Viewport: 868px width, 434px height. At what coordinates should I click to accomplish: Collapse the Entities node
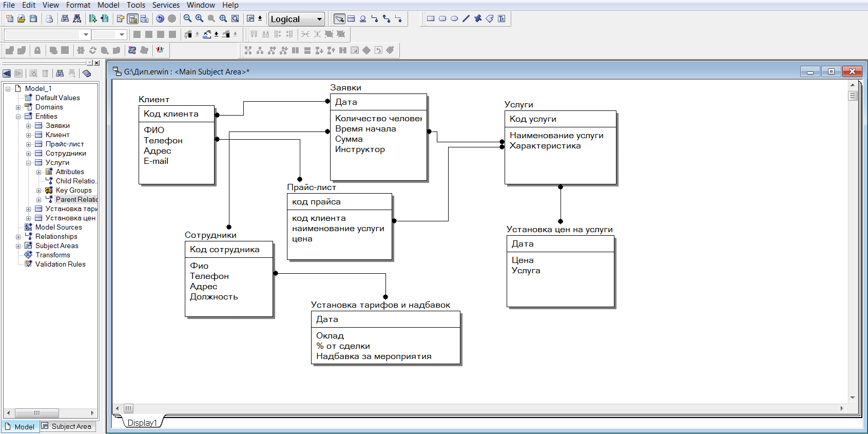[18, 117]
